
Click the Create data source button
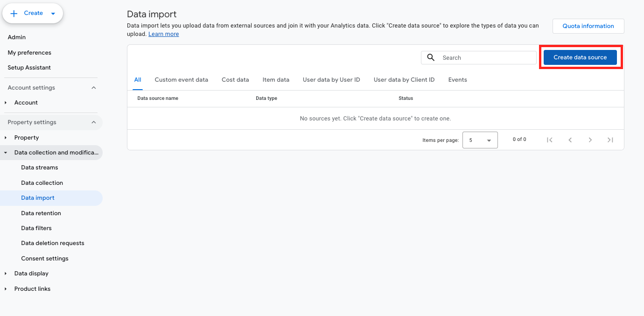(x=580, y=57)
